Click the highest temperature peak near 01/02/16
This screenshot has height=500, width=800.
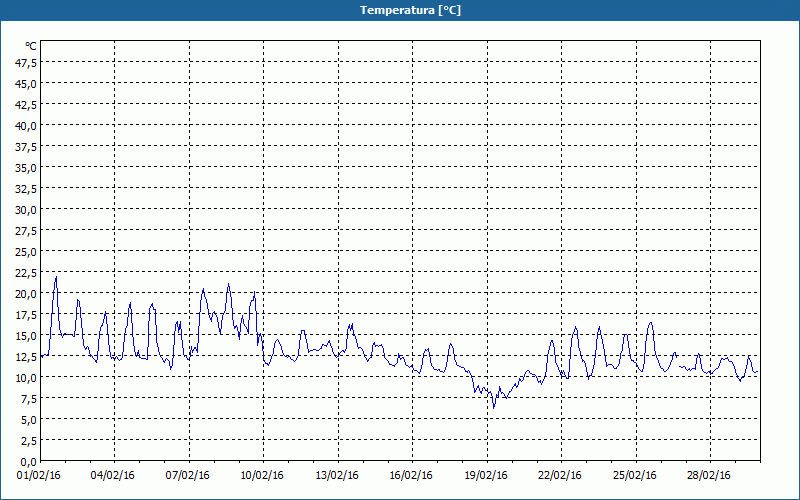pyautogui.click(x=56, y=277)
